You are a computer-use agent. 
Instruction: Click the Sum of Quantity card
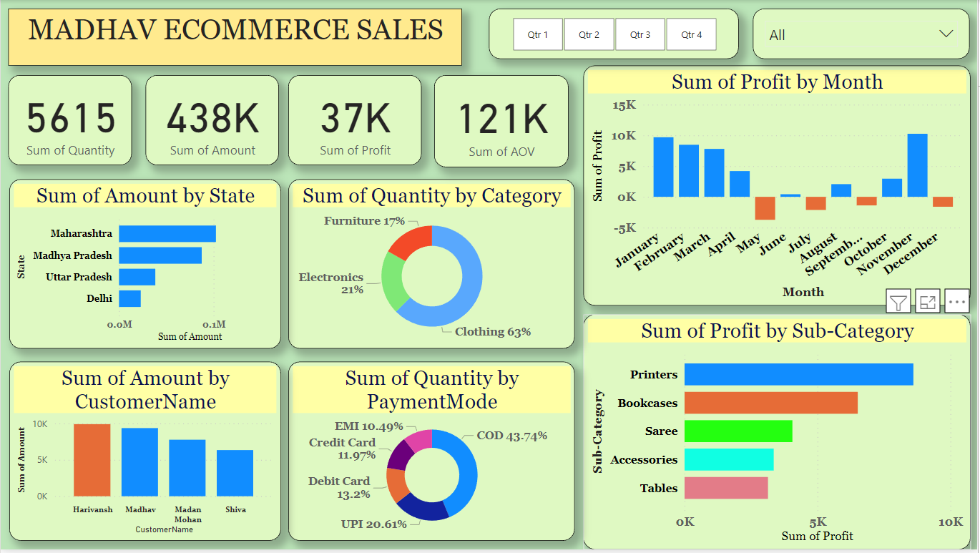70,120
